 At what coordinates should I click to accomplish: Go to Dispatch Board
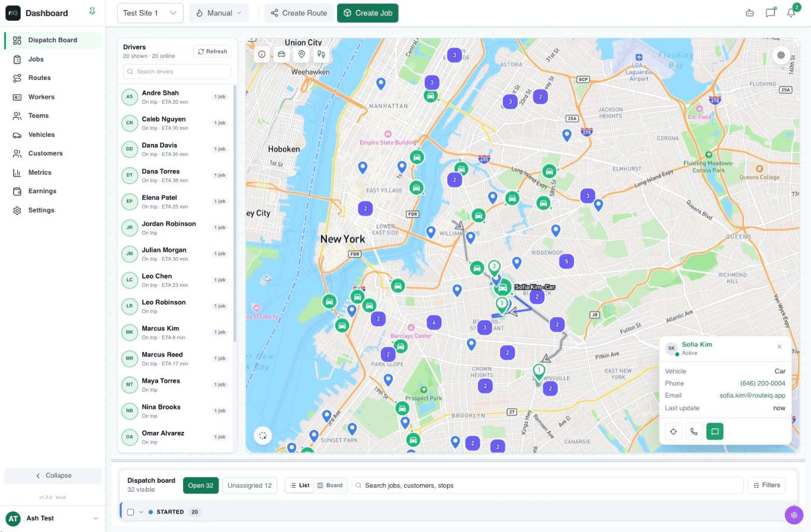pyautogui.click(x=53, y=40)
